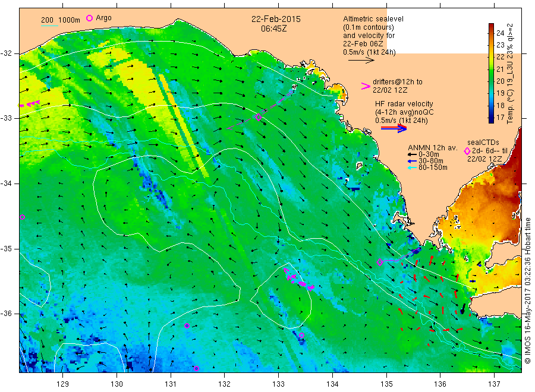Click the HF radar red-blue velocity arrow

pos(394,128)
